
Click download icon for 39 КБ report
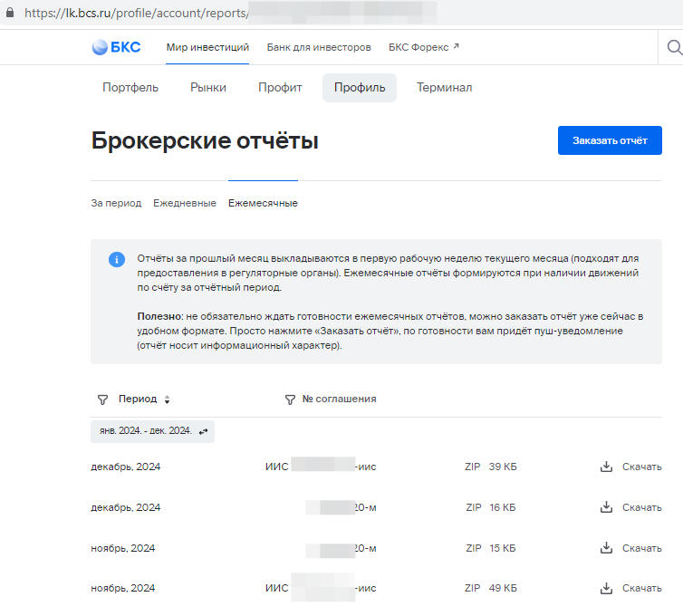(606, 467)
